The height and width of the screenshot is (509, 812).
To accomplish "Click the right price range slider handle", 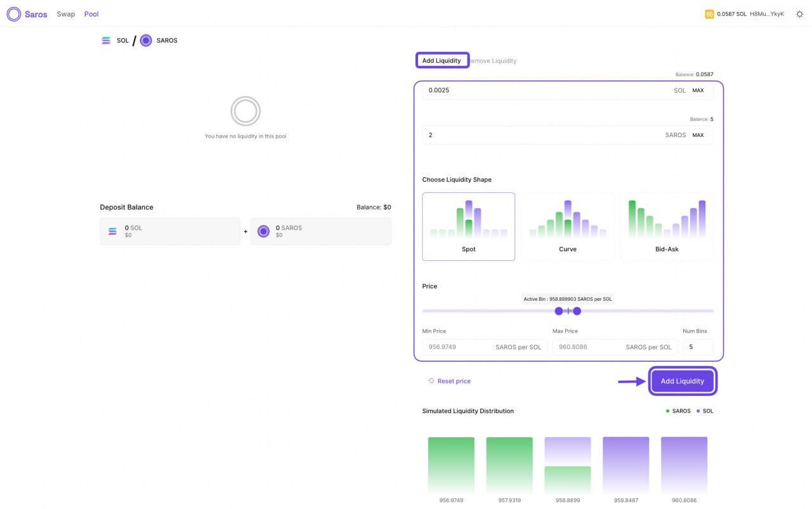I will tap(577, 311).
